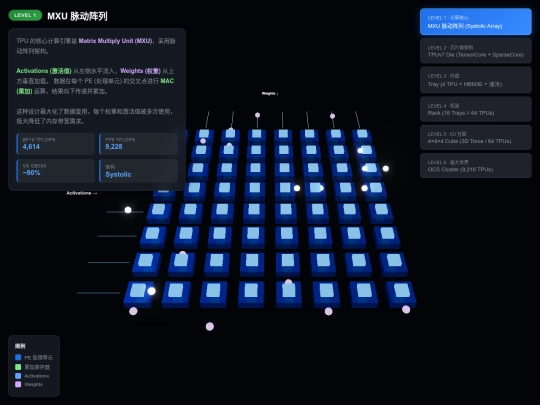Click the VS GB300 ~90% stat card
This screenshot has height=405, width=540.
(55, 170)
